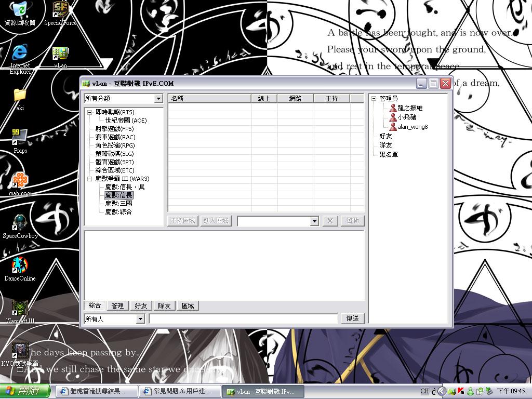This screenshot has width=532, height=399.
Task: Open the aki folder on the desktop
Action: 20,99
